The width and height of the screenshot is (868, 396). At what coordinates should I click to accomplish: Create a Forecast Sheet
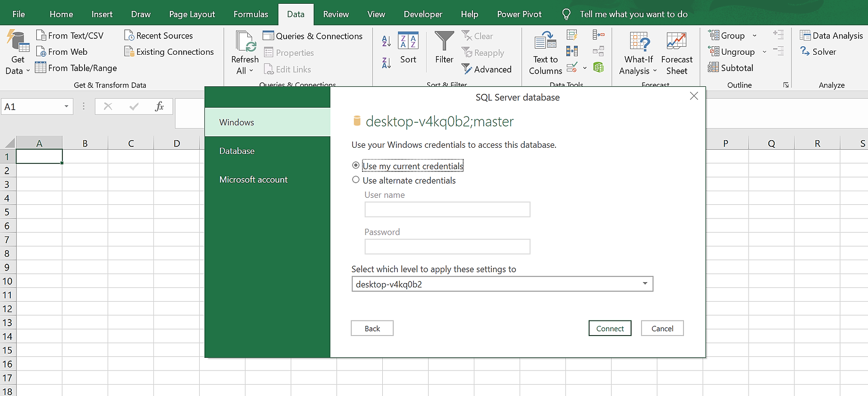click(676, 52)
